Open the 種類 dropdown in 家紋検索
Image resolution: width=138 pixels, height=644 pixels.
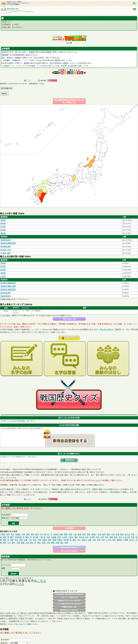16,569
